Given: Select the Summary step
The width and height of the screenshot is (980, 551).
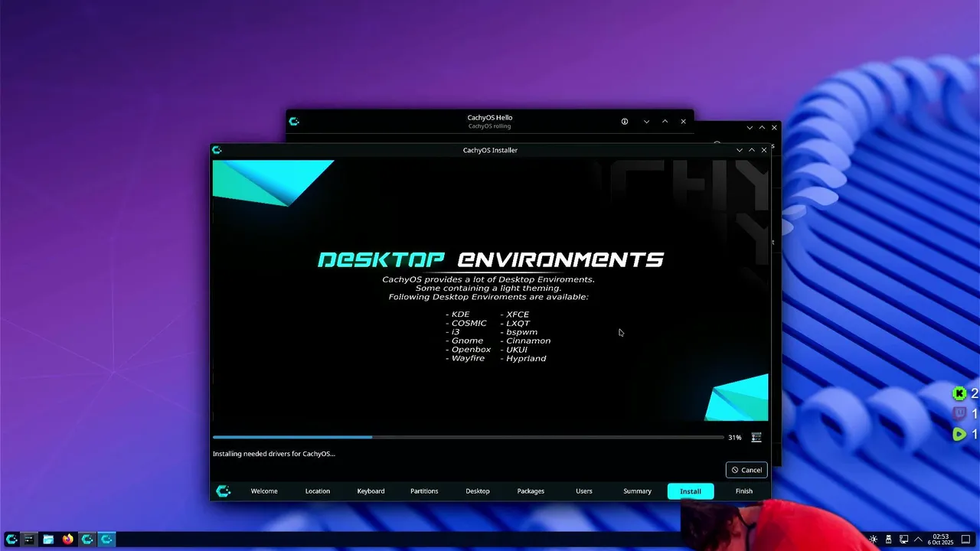Looking at the screenshot, I should pos(637,491).
